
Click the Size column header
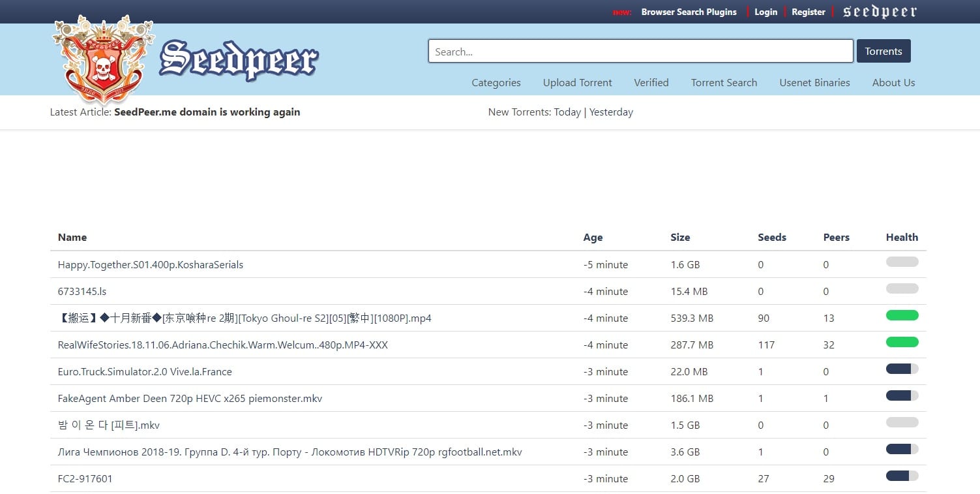click(680, 238)
